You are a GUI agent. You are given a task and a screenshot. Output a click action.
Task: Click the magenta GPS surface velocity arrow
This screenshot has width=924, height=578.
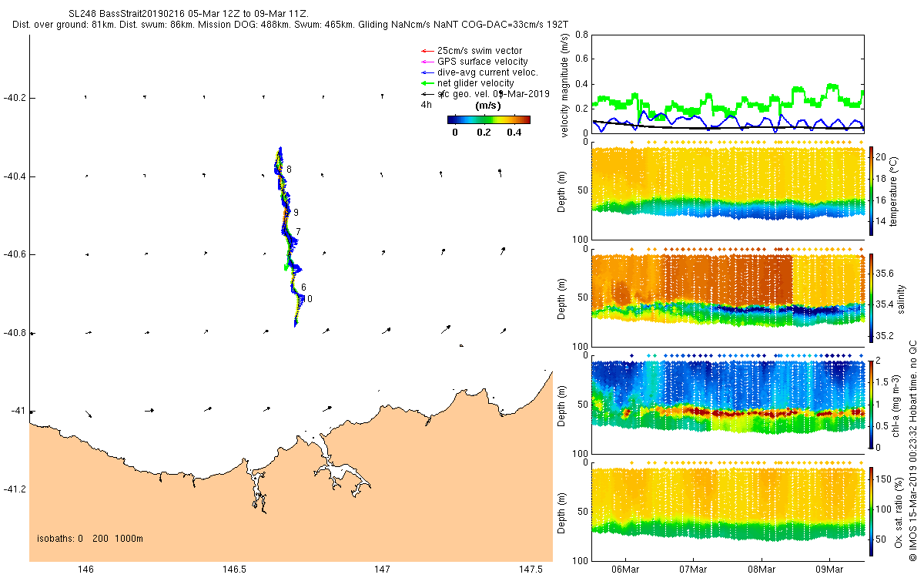[427, 62]
